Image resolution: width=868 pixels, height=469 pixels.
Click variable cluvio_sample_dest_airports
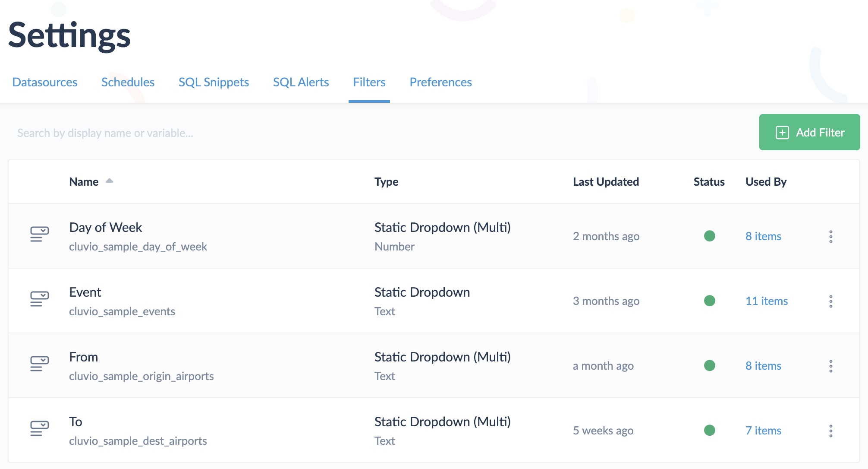(x=138, y=441)
